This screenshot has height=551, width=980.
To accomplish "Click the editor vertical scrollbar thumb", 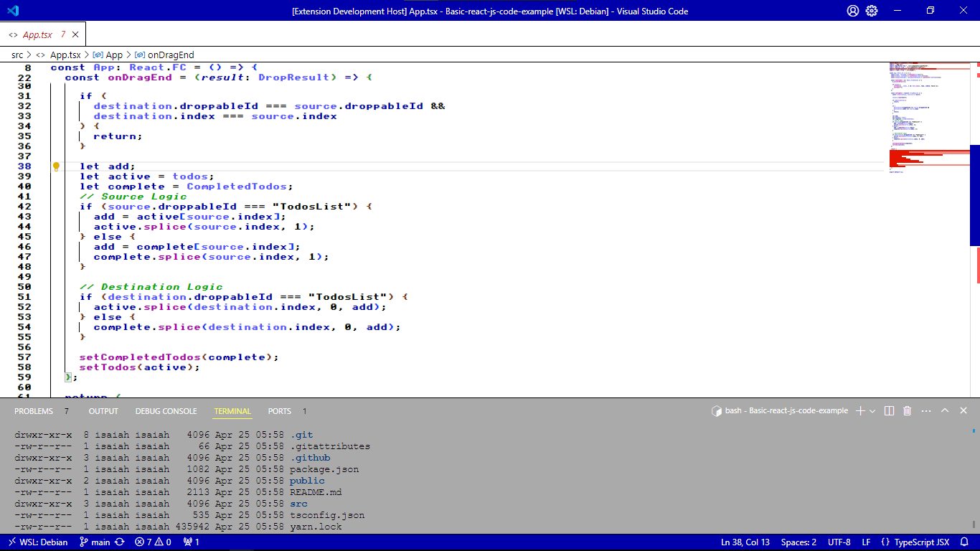I will [x=974, y=195].
